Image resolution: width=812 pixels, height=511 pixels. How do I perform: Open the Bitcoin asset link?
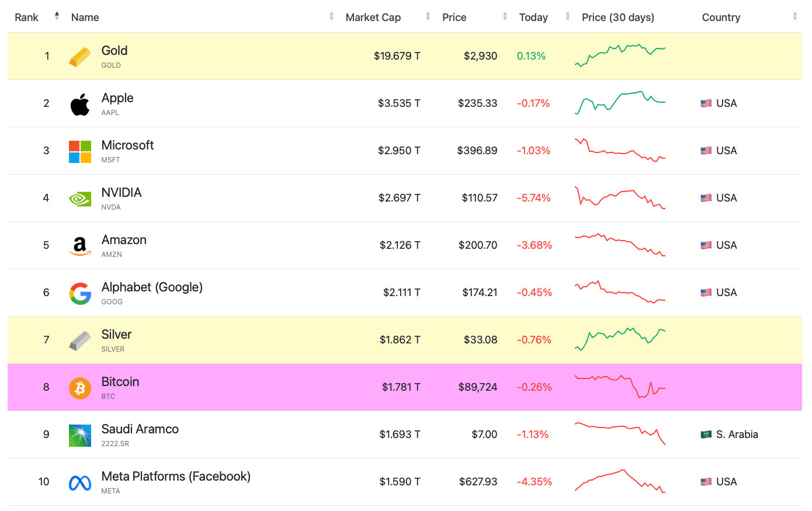120,382
